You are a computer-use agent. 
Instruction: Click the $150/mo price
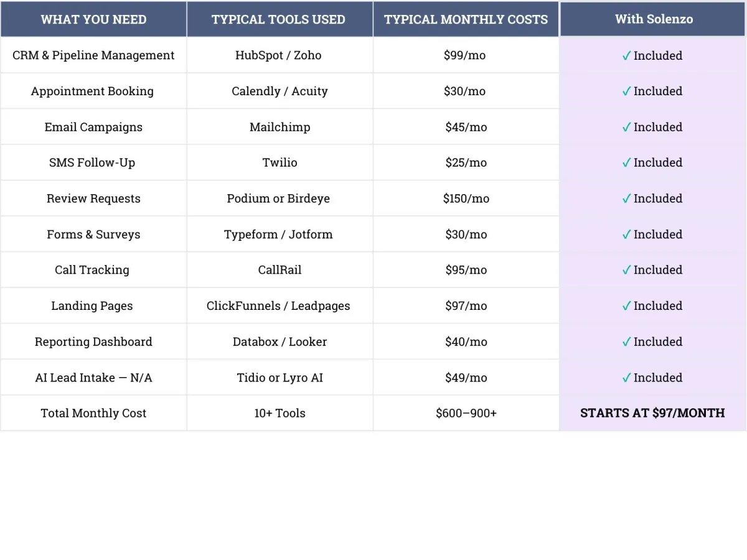[466, 198]
